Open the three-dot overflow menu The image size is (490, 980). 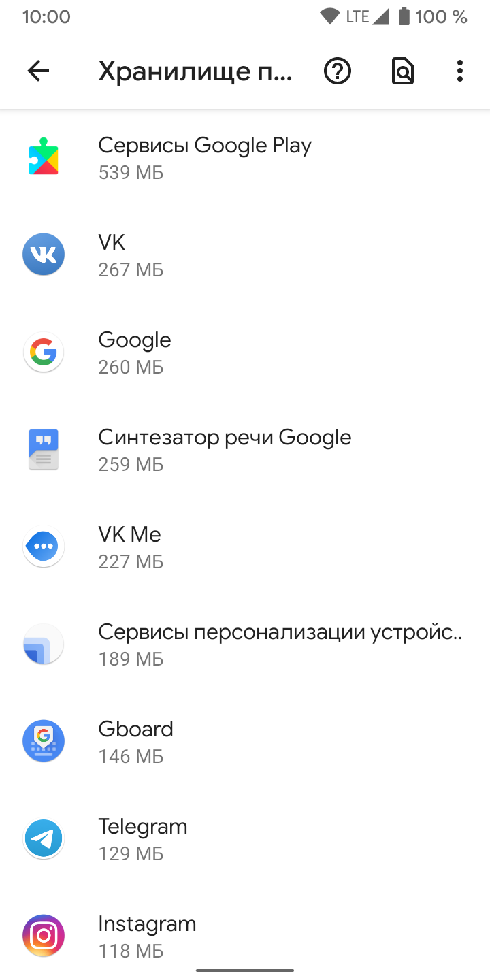(x=460, y=71)
